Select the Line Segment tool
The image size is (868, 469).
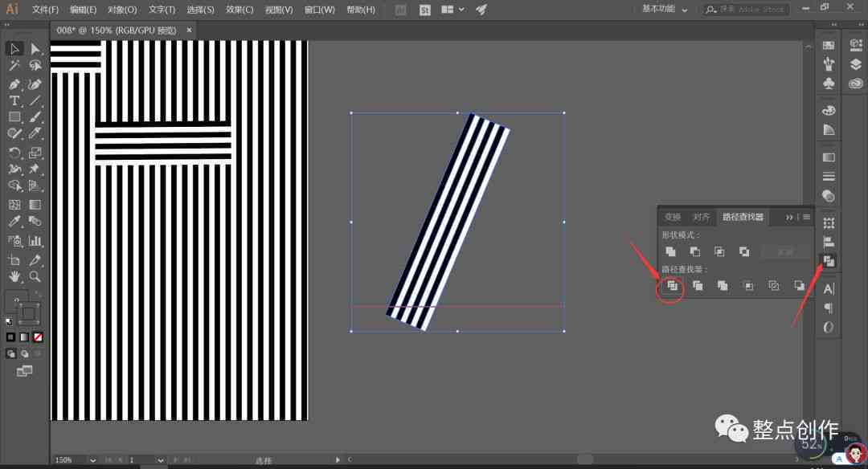click(x=35, y=100)
